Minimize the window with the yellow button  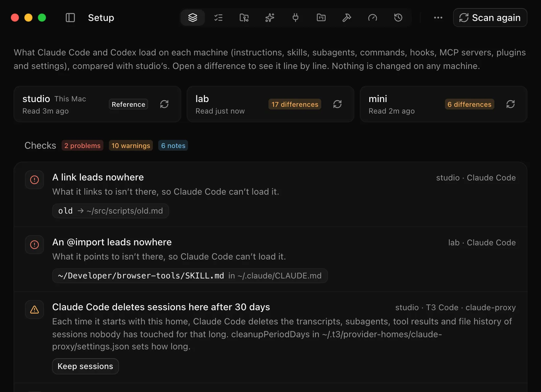28,18
